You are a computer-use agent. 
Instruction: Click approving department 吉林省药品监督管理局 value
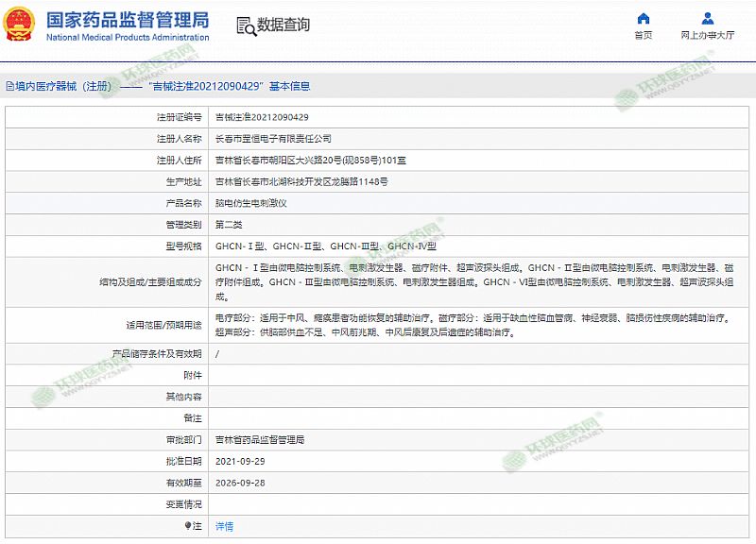pos(260,440)
